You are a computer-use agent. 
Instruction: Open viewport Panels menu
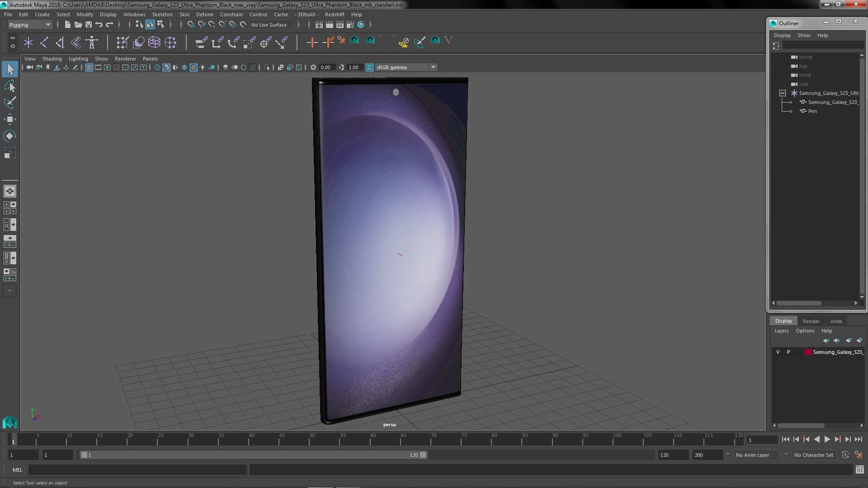pyautogui.click(x=150, y=59)
